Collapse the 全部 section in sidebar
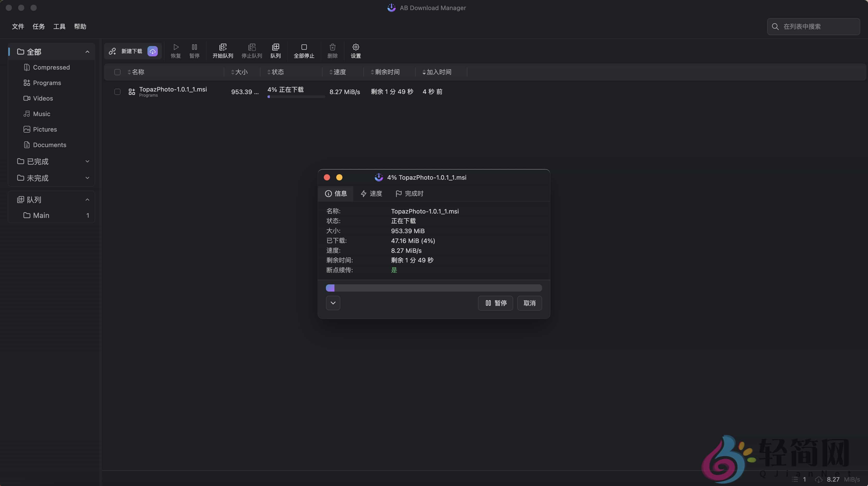The height and width of the screenshot is (486, 868). pyautogui.click(x=87, y=51)
